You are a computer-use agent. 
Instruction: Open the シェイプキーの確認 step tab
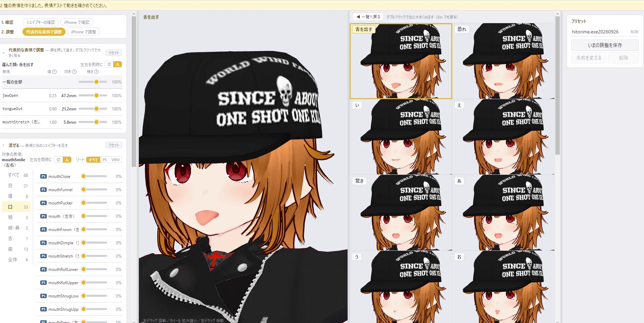[x=41, y=22]
